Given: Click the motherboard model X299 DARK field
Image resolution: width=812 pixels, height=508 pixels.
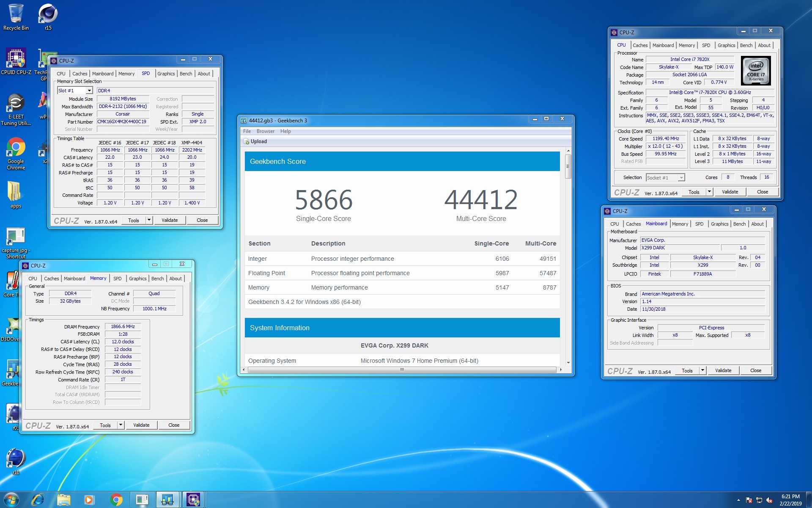Looking at the screenshot, I should coord(680,248).
